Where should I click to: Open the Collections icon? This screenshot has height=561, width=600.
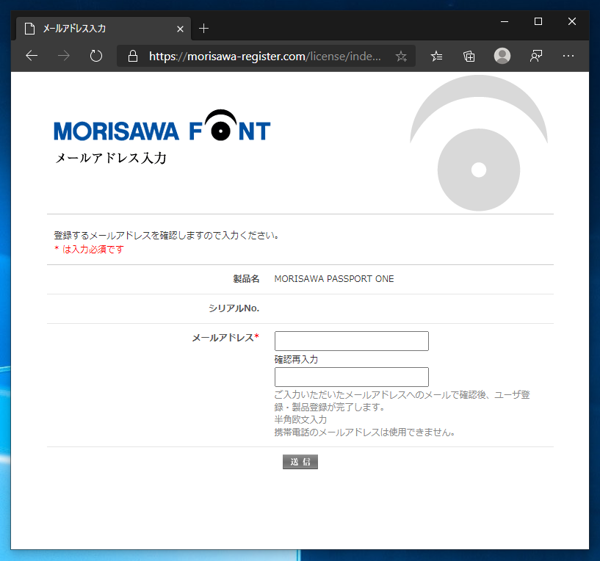point(469,56)
